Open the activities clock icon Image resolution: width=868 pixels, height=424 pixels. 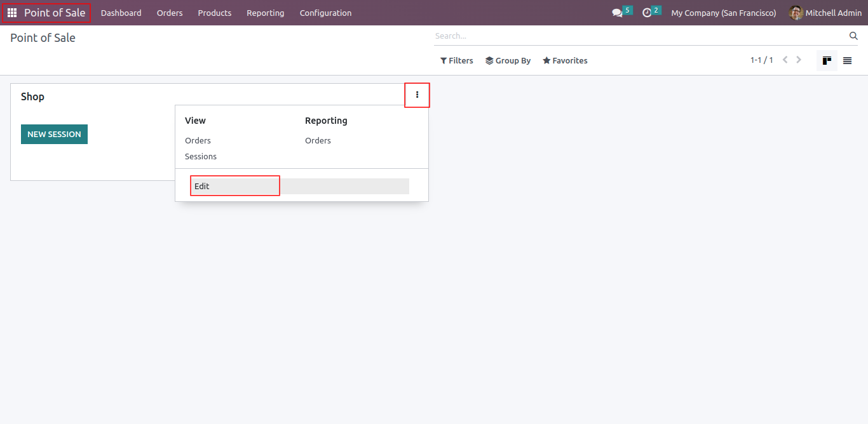(647, 13)
